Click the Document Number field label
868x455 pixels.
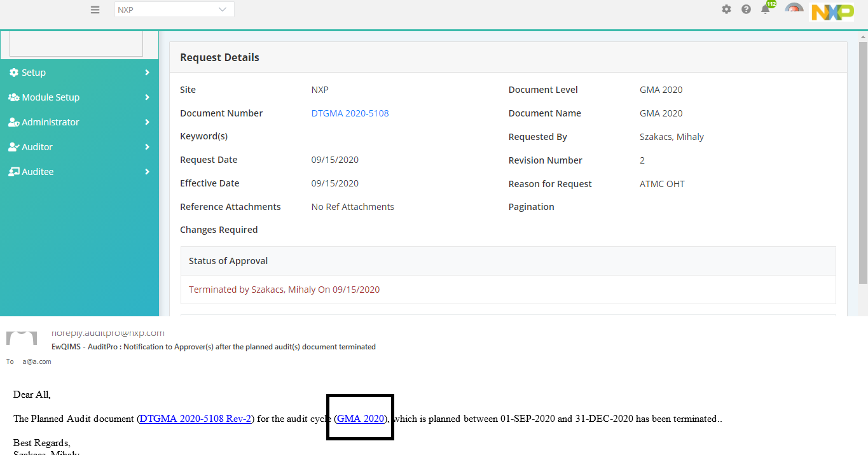[x=221, y=113]
